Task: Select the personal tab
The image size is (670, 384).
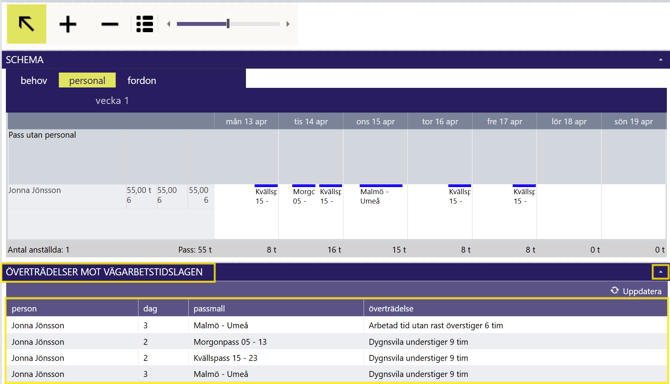Action: click(87, 80)
